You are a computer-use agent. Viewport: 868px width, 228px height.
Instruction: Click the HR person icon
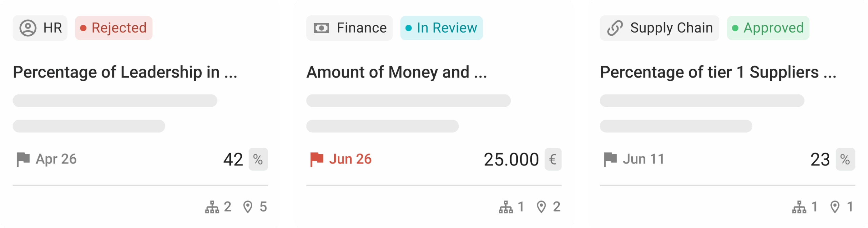[28, 28]
